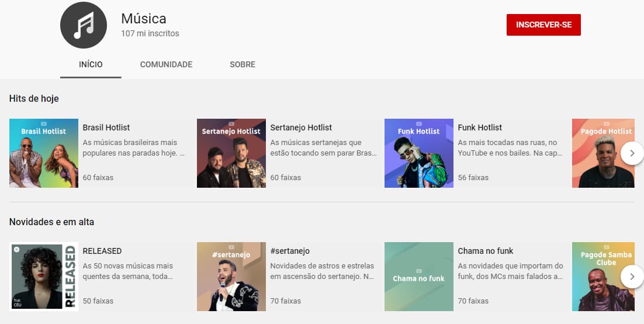
Task: Click the Música channel avatar icon
Action: (84, 25)
